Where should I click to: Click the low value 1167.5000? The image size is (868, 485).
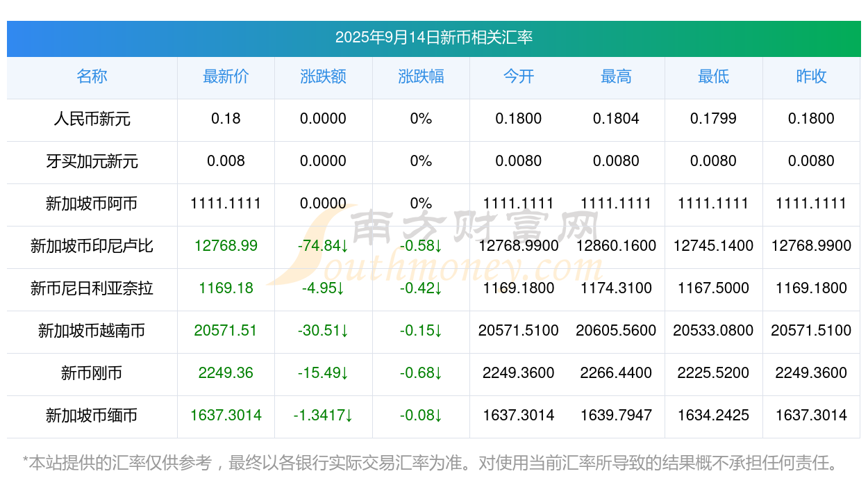coord(714,288)
